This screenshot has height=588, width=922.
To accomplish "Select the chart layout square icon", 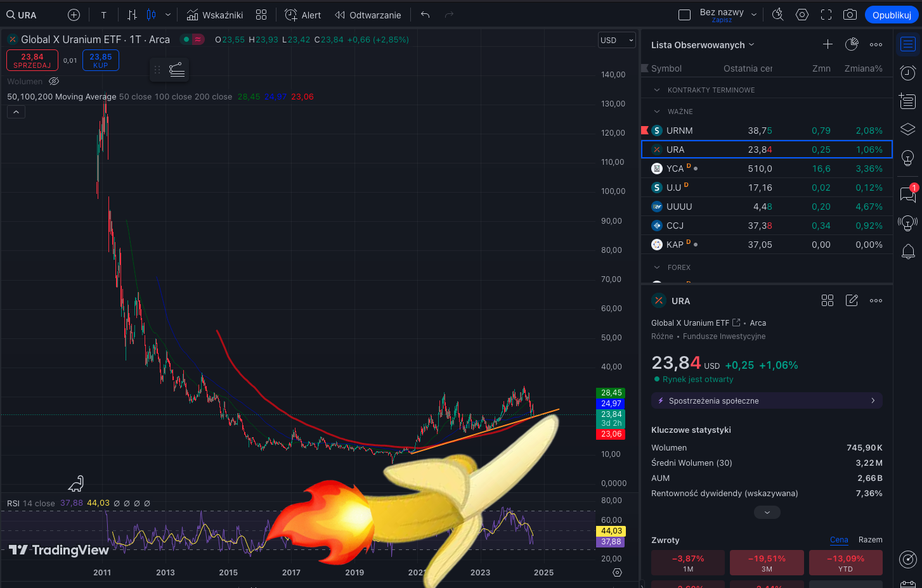I will point(685,15).
